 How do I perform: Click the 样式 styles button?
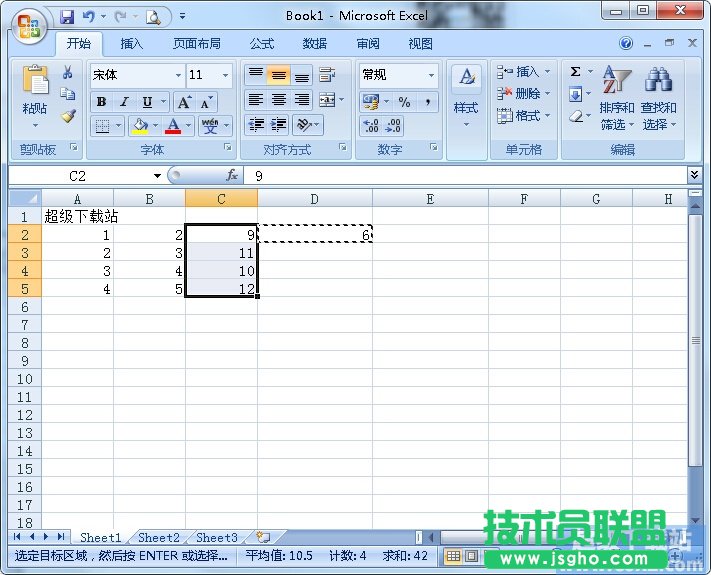coord(466,95)
